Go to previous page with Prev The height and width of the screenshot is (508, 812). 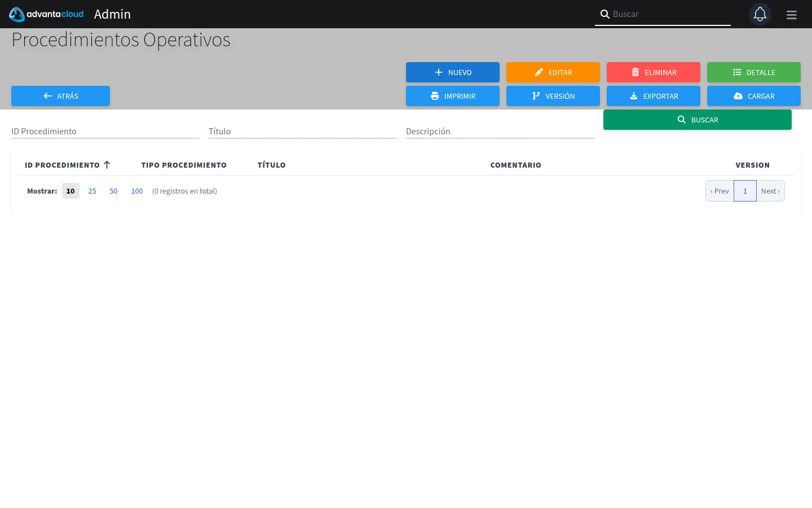pyautogui.click(x=720, y=191)
